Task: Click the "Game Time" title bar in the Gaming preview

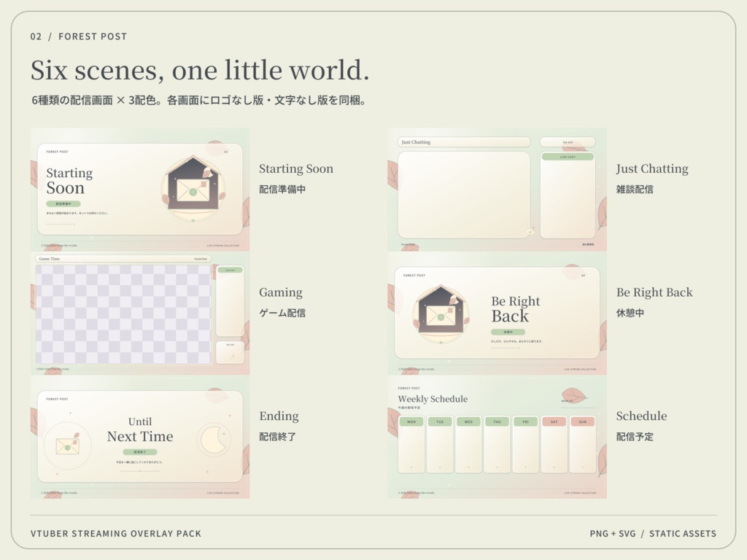Action: click(x=123, y=259)
